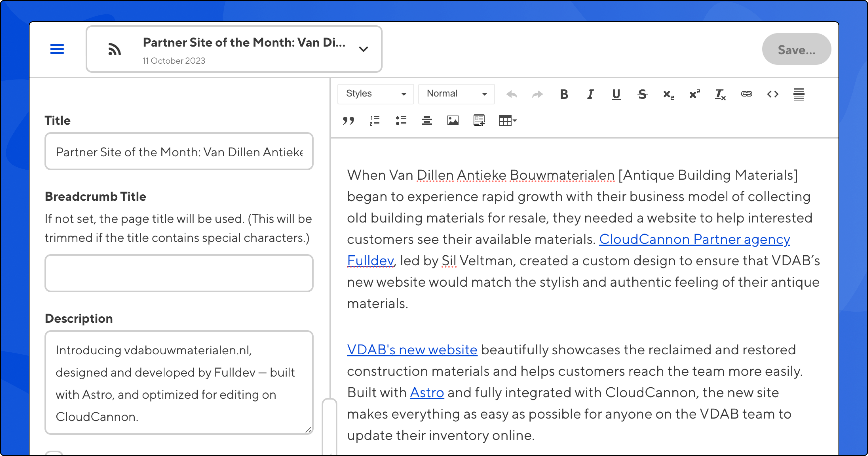This screenshot has width=868, height=456.
Task: Create a numbered list
Action: pos(374,121)
